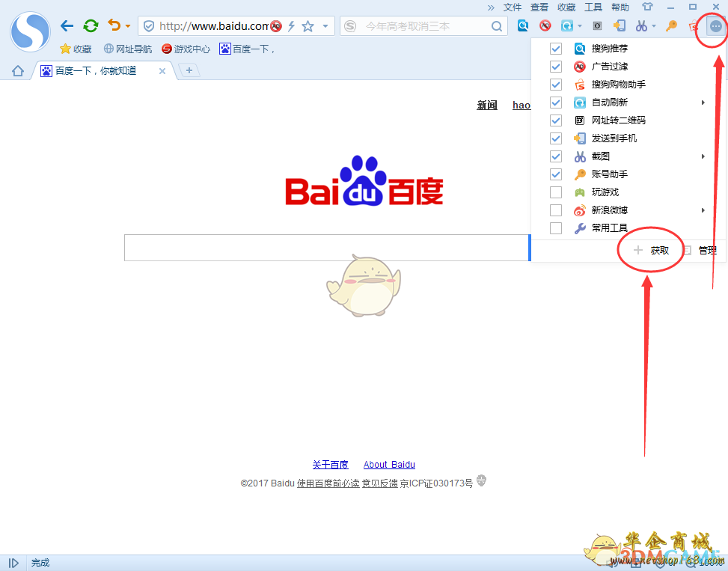This screenshot has height=571, width=728.
Task: Click the security shield in address bar
Action: (149, 26)
